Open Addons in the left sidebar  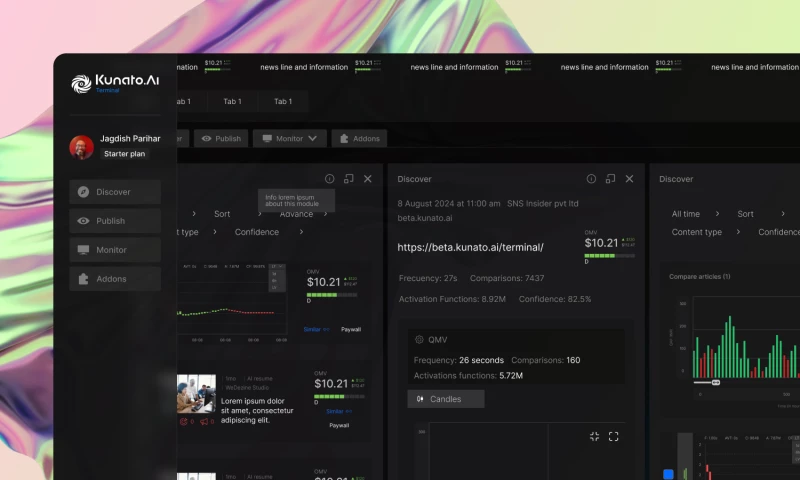point(115,279)
